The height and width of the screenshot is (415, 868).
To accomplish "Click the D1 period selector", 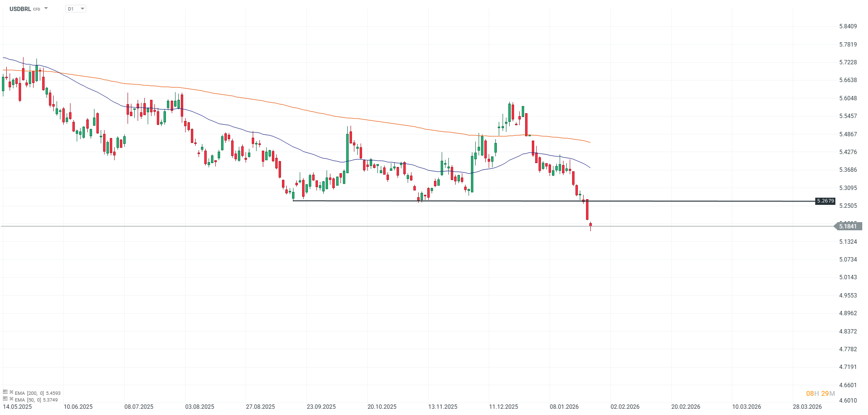I will point(75,9).
